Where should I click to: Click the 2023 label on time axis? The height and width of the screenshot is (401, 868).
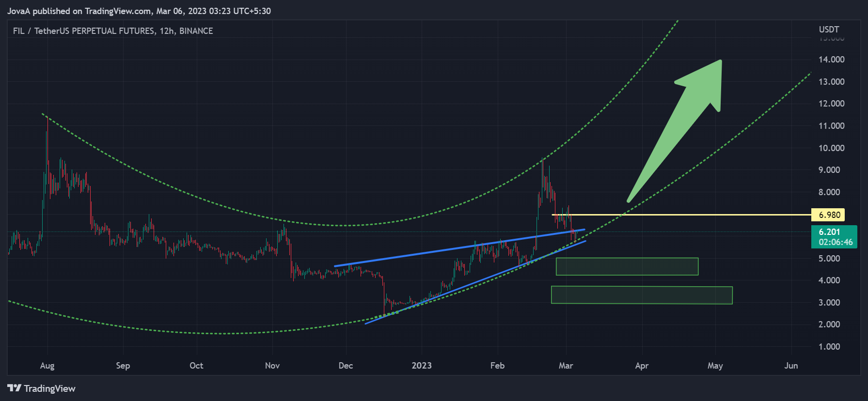pos(422,366)
